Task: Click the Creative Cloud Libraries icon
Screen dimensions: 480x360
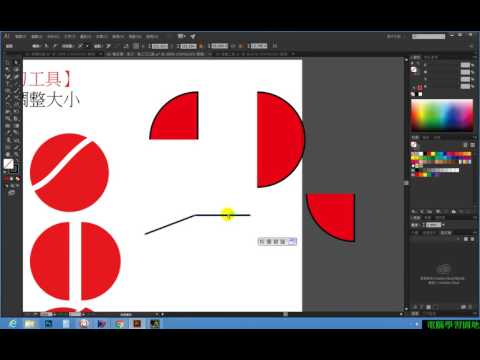Action: (444, 268)
